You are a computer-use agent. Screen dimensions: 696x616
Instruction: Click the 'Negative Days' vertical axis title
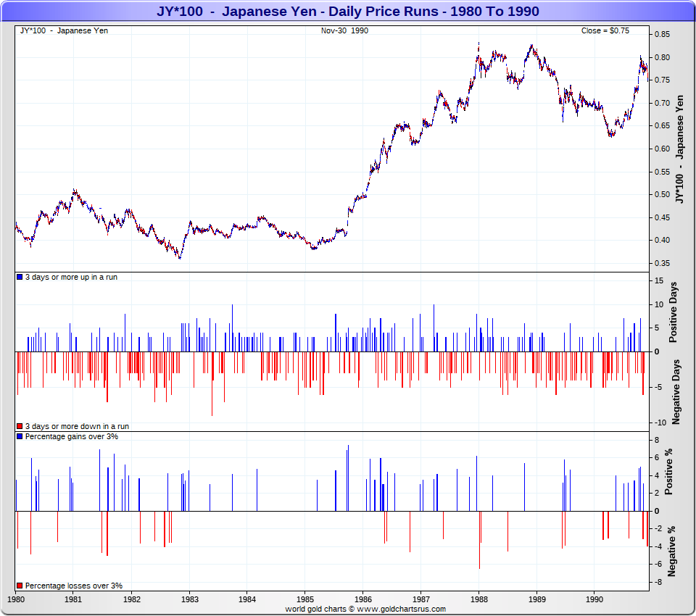[x=676, y=392]
